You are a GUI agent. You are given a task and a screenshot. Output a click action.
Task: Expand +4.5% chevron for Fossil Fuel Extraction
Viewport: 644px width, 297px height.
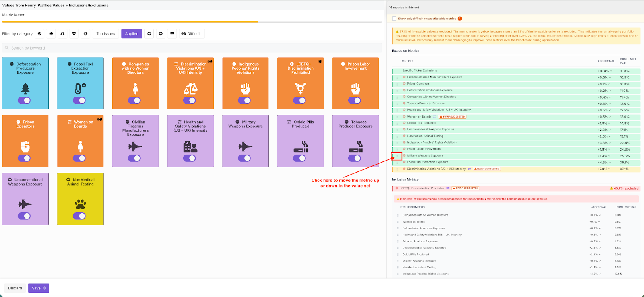pyautogui.click(x=609, y=163)
